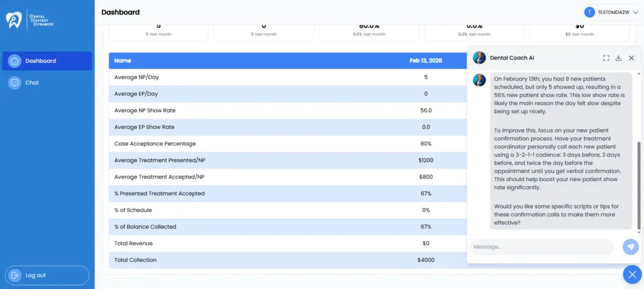Close the Dental Coach AI panel
Screen dimensions: 644x289
tap(631, 58)
